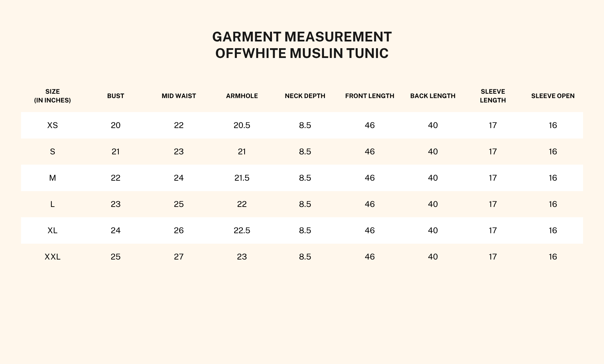Select the L row neck depth 8.5

pyautogui.click(x=305, y=204)
